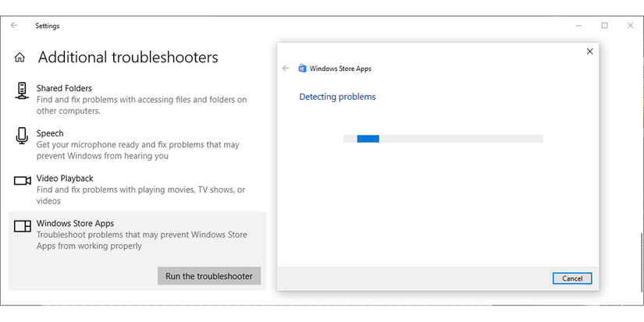Go to Settings home via house icon
Image resolution: width=644 pixels, height=322 pixels.
[20, 58]
